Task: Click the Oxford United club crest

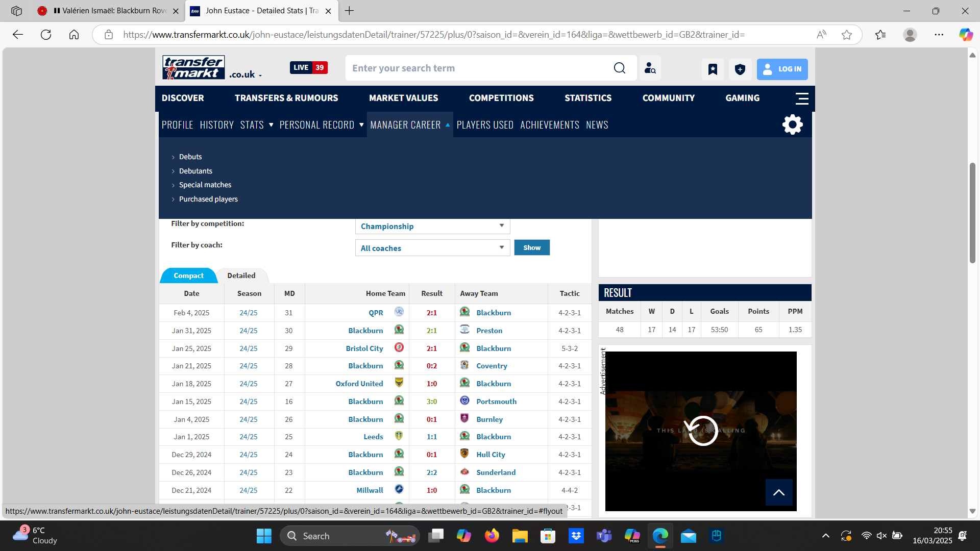Action: [x=399, y=383]
